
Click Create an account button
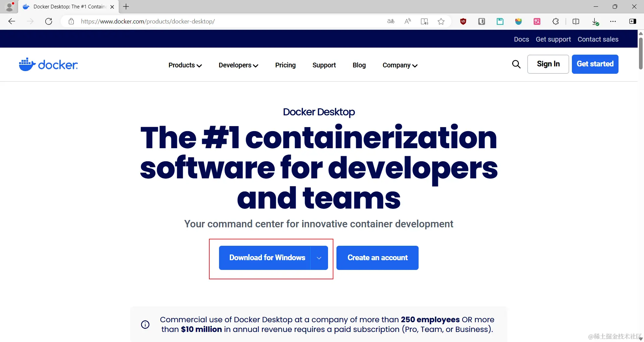coord(377,258)
